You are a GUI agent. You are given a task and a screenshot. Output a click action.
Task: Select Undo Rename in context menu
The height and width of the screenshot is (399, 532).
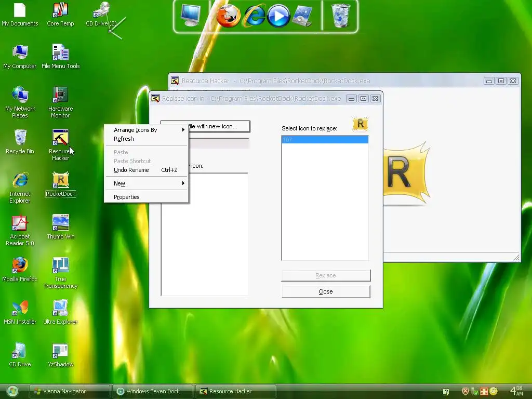[x=146, y=170]
